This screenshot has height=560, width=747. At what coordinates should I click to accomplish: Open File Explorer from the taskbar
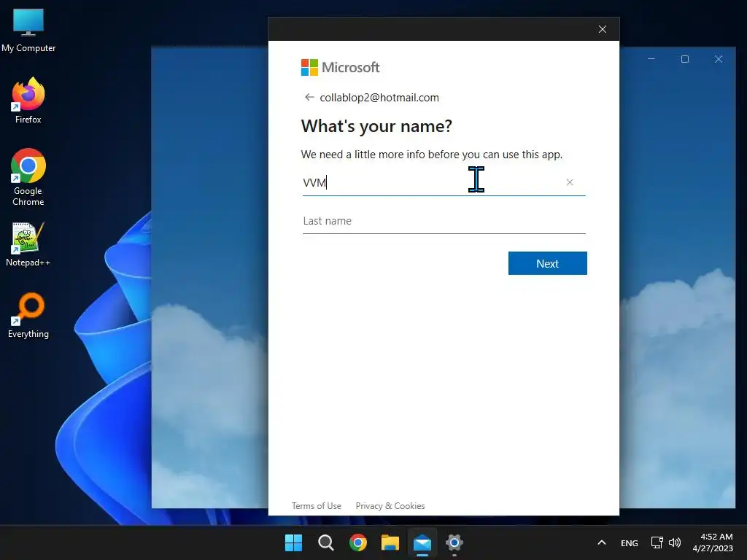pos(390,542)
